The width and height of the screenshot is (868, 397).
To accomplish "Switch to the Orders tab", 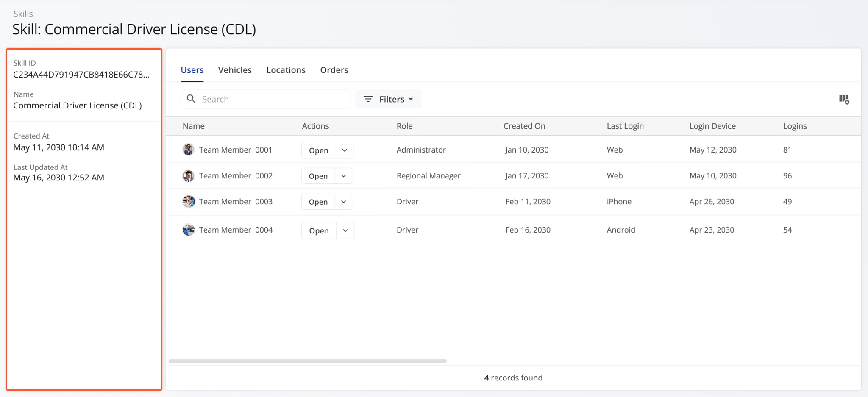I will click(334, 70).
